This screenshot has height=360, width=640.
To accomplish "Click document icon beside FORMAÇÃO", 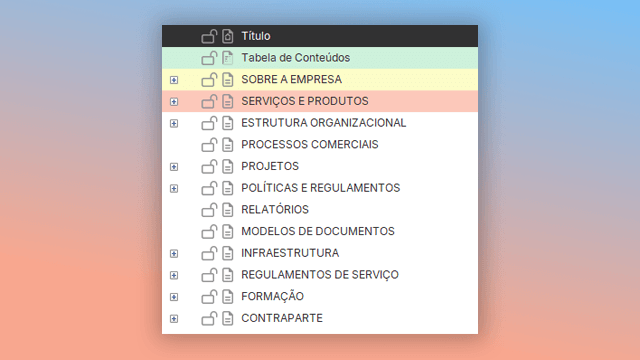I will click(x=228, y=296).
